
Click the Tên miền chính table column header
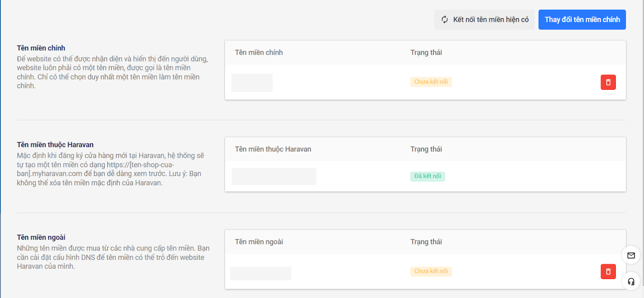coord(259,52)
